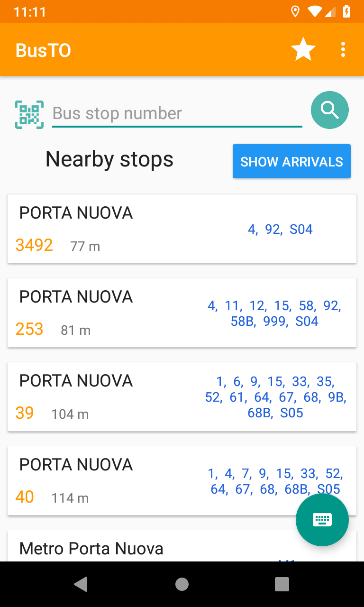The image size is (364, 607).
Task: Open the three-dot overflow menu
Action: pos(343,49)
